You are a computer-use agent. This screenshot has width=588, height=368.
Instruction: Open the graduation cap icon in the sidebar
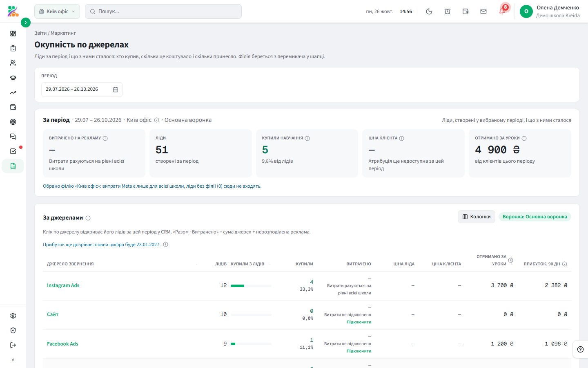coord(13,78)
